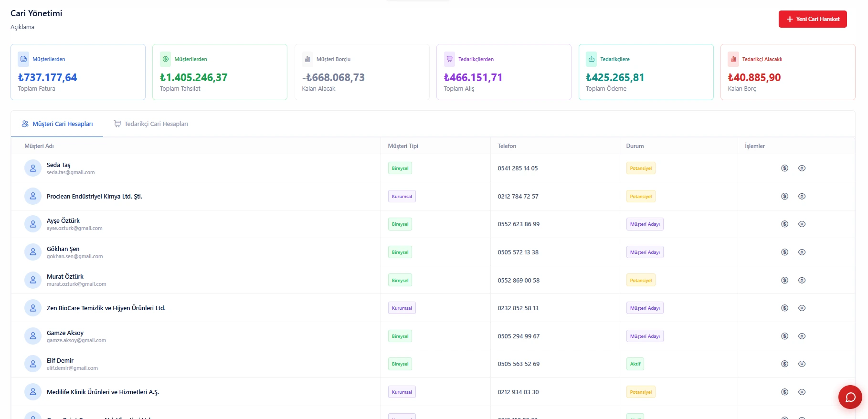
Task: Click dollar icon for Proclean Endüstriyel Kimya
Action: pyautogui.click(x=784, y=197)
